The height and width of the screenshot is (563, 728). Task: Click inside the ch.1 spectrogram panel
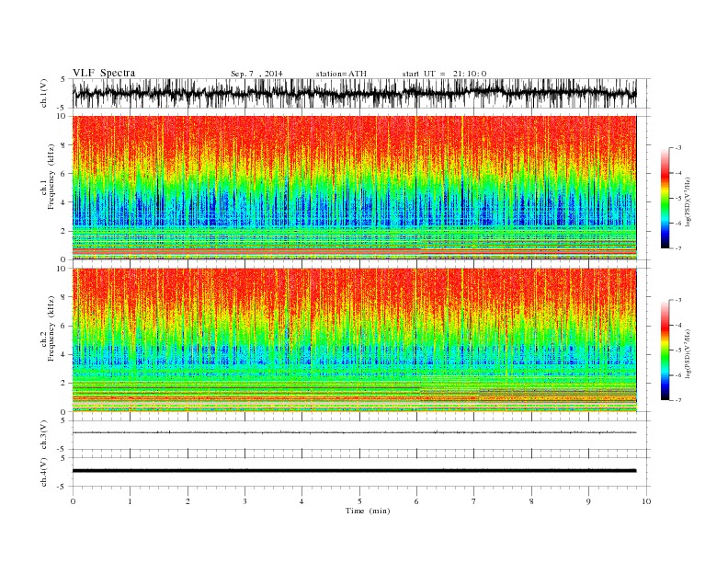tap(354, 188)
